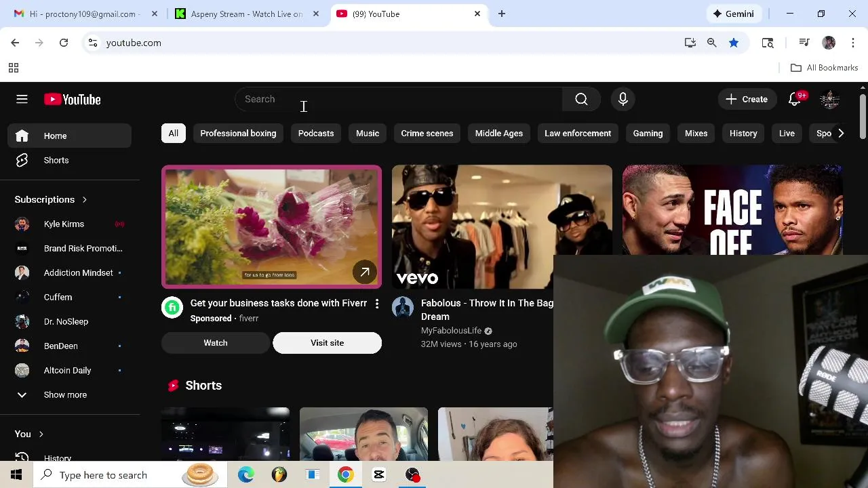This screenshot has height=488, width=868.
Task: Click the Visit site button
Action: tap(327, 343)
